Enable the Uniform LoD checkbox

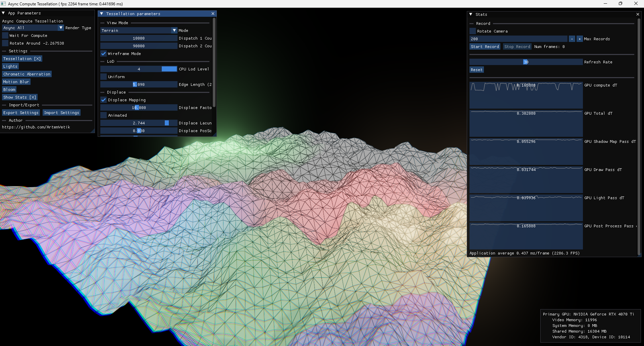[x=103, y=77]
